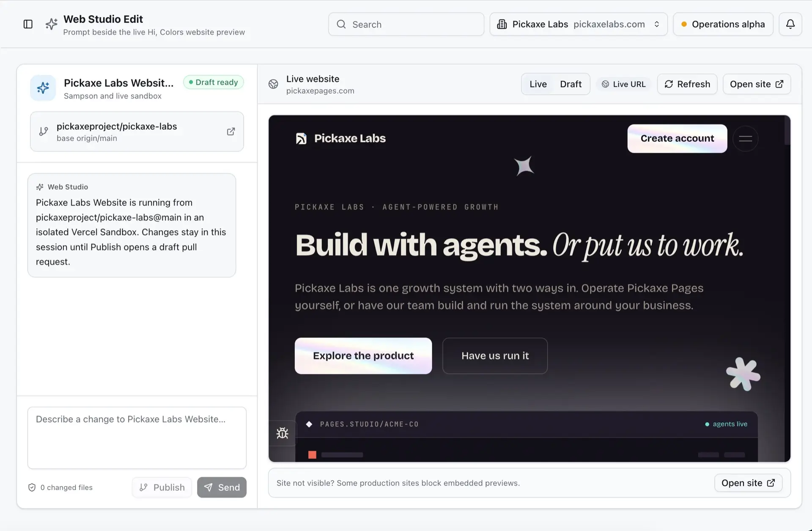Viewport: 812px width, 531px height.
Task: Click the Web Studio Edit page title
Action: [x=103, y=19]
